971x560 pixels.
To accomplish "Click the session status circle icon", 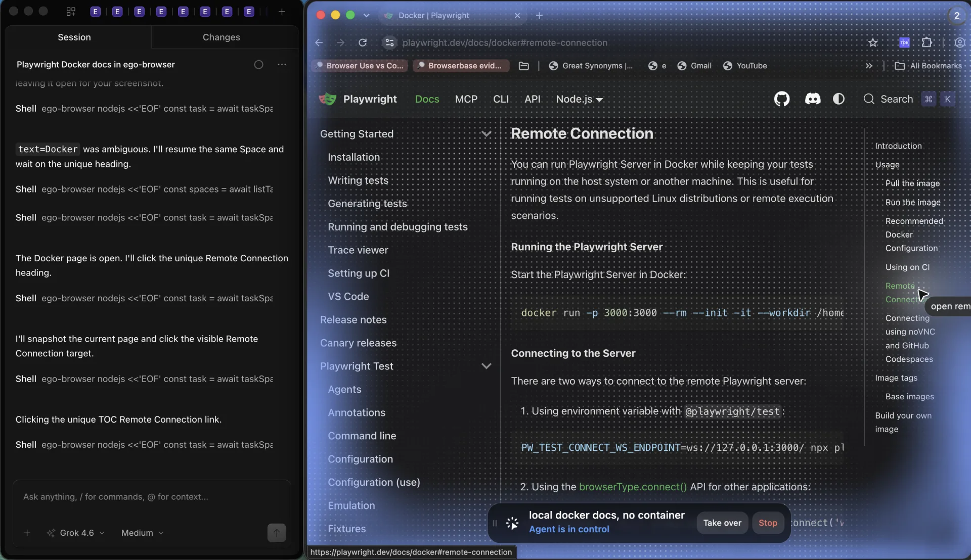I will coord(258,64).
